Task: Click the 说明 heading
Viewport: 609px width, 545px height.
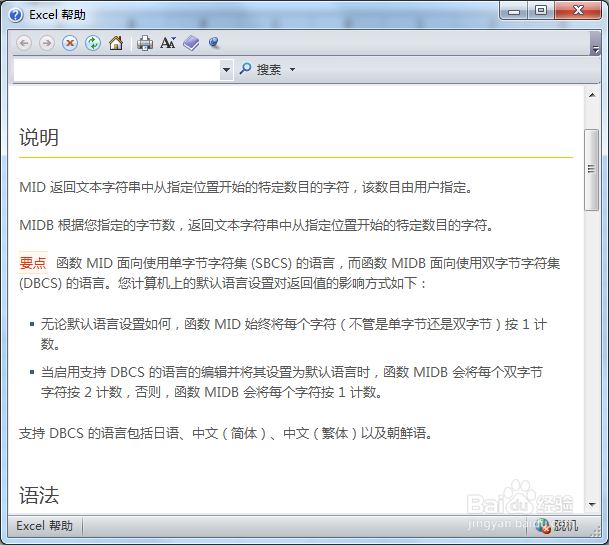Action: coord(39,138)
